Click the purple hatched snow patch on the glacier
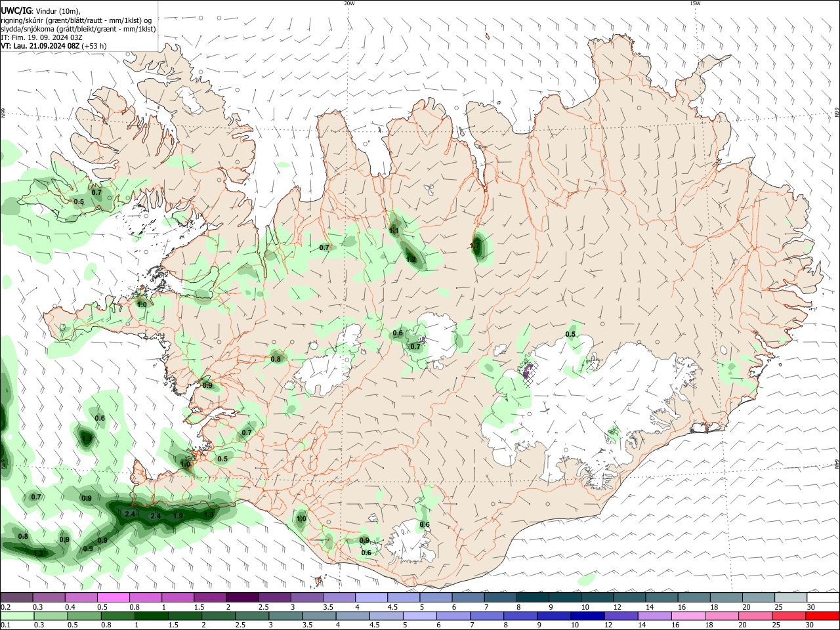 click(x=527, y=372)
